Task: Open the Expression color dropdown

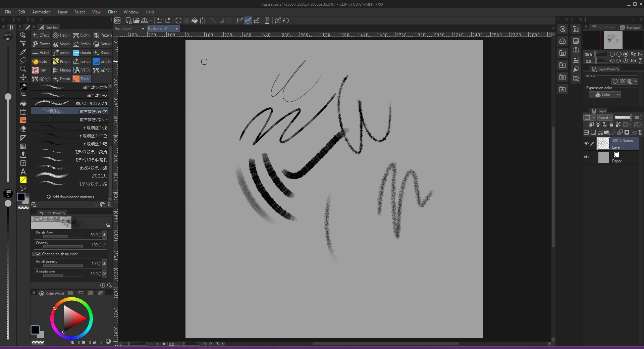Action: click(x=605, y=95)
